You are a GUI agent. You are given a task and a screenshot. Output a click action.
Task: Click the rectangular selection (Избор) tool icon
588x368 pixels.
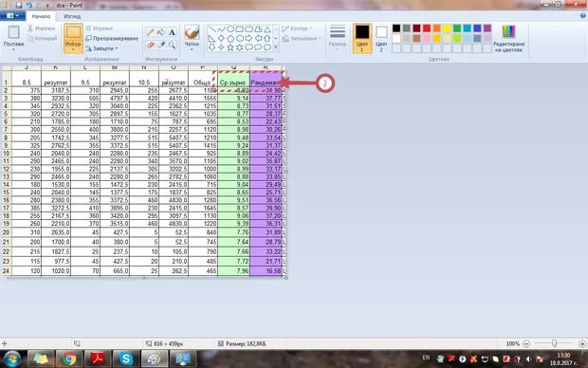tap(73, 32)
